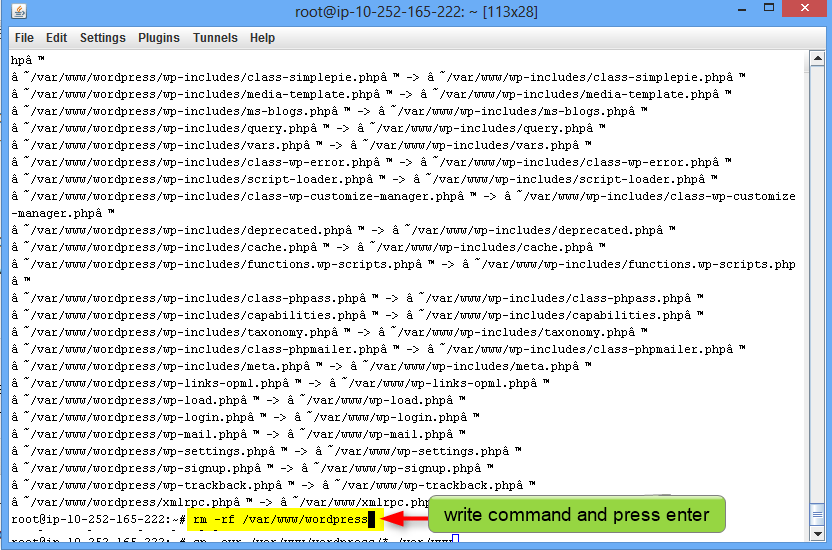Maximize the terminal window
832x550 pixels.
[768, 8]
